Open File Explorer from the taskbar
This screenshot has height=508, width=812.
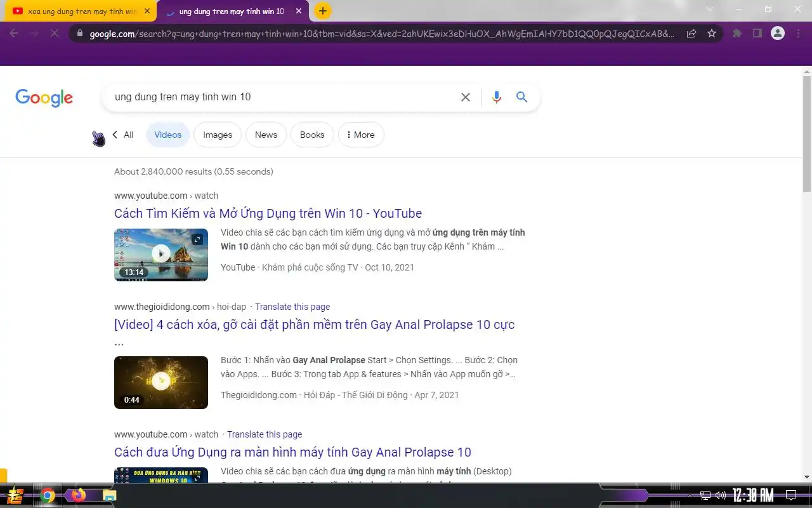point(110,495)
